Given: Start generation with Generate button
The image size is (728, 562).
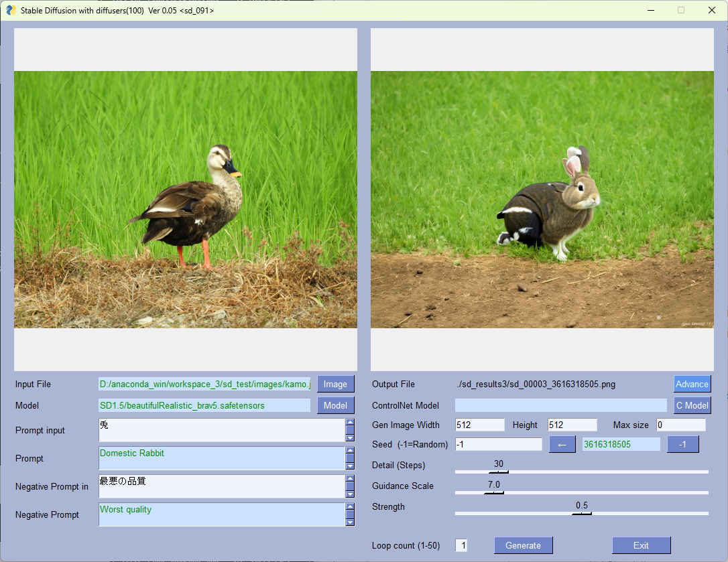Looking at the screenshot, I should click(523, 545).
